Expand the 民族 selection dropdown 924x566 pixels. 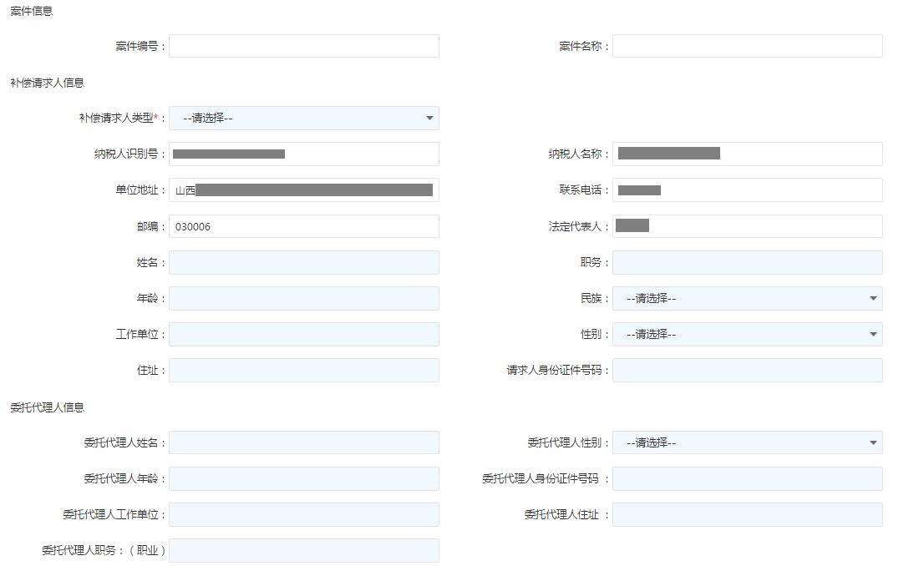point(747,298)
